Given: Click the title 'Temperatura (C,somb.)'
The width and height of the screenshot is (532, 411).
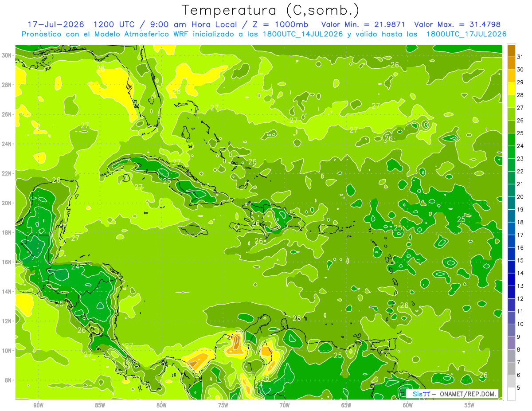Looking at the screenshot, I should click(271, 10).
